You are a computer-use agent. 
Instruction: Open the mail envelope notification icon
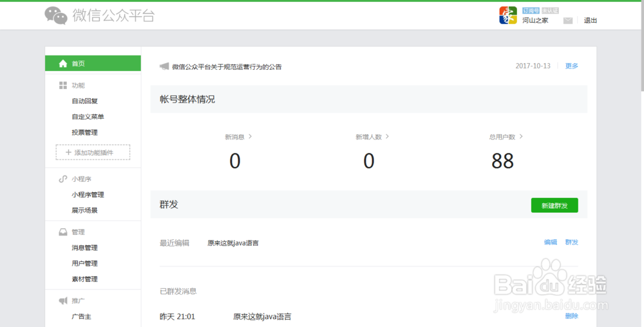pyautogui.click(x=567, y=21)
